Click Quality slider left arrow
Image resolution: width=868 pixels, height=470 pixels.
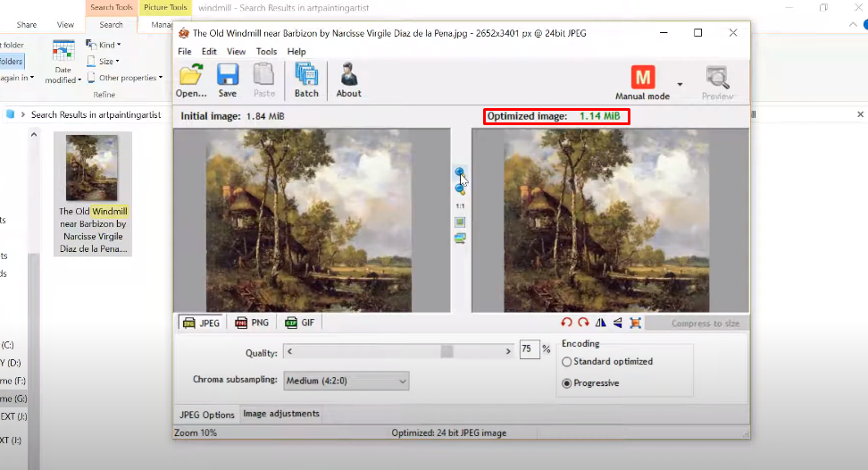coord(289,351)
